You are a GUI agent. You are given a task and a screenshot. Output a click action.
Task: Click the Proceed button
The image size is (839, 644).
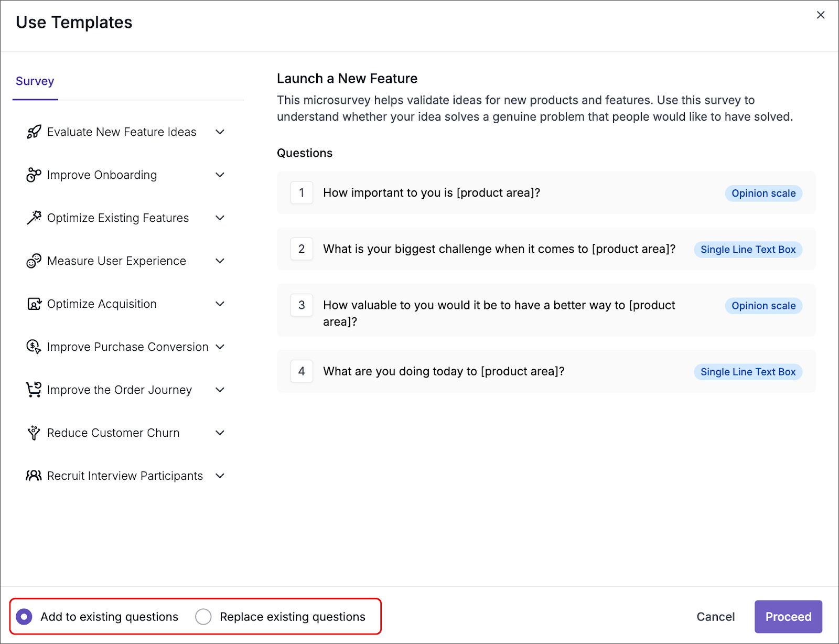tap(788, 617)
